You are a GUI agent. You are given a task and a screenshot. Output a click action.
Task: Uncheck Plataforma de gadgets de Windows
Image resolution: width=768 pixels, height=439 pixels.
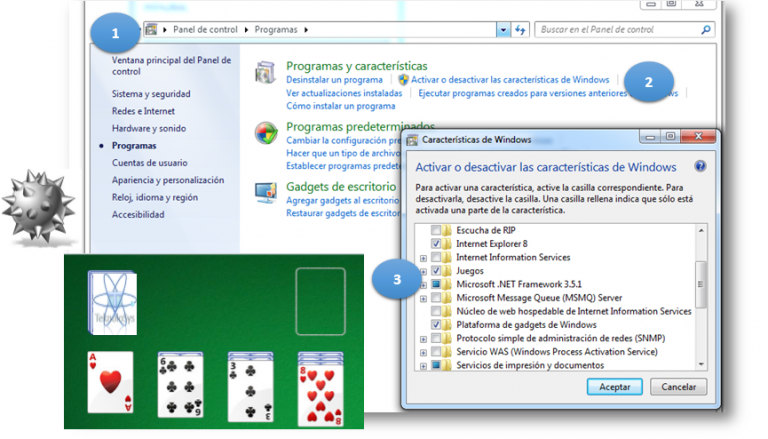point(435,324)
